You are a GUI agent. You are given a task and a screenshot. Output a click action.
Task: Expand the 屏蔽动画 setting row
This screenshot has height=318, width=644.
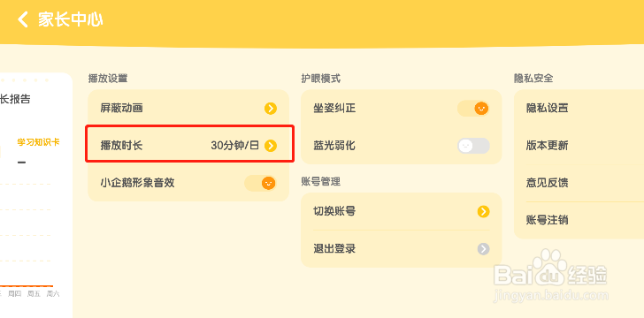coord(189,109)
